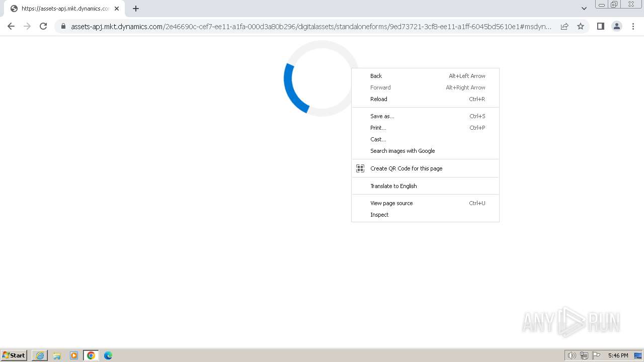Image resolution: width=644 pixels, height=362 pixels.
Task: Click the QR code icon in context menu
Action: coord(360,168)
